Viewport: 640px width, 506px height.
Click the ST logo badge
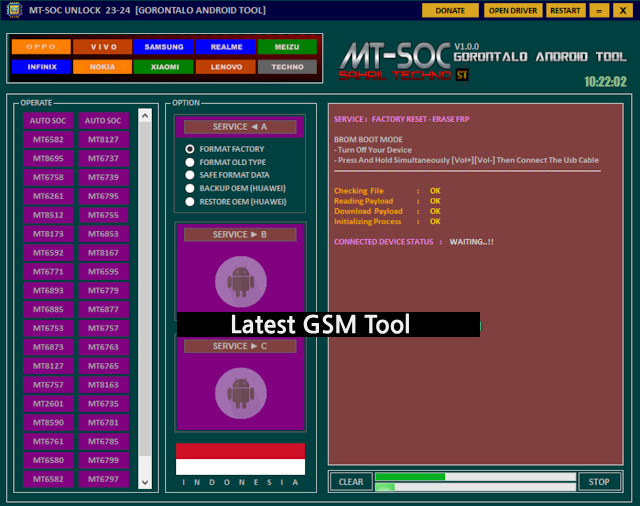click(x=462, y=75)
